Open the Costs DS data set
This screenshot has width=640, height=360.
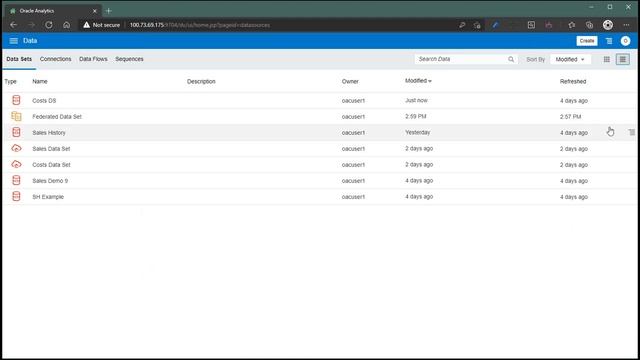[44, 100]
